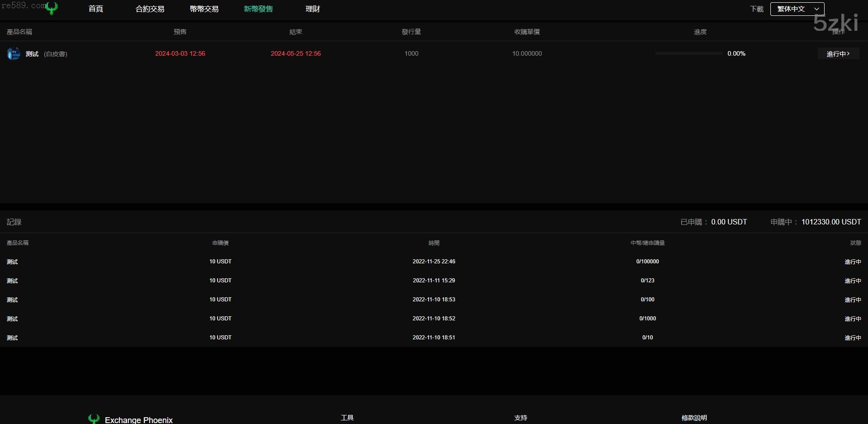Select the record dated 2022-11-25 22:46
Viewport: 868px width, 424px height.
click(x=434, y=262)
